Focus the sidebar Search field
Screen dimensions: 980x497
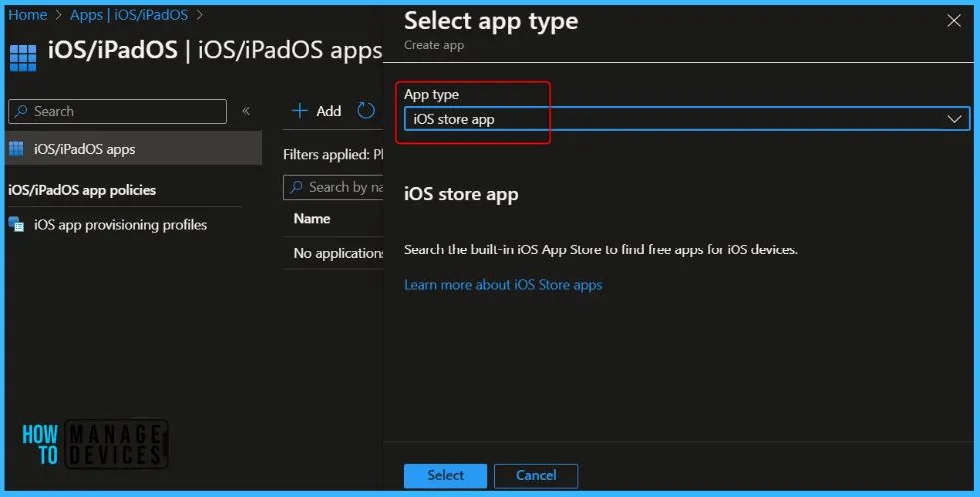(118, 111)
